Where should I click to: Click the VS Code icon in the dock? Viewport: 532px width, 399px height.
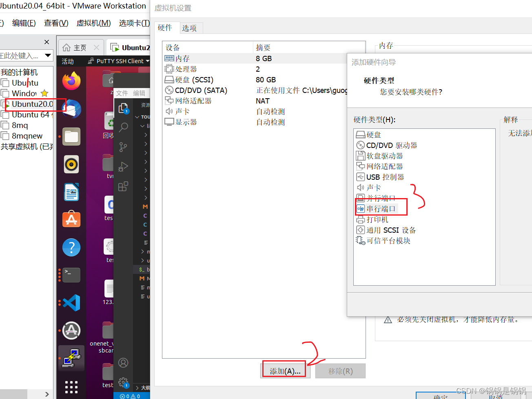click(71, 303)
